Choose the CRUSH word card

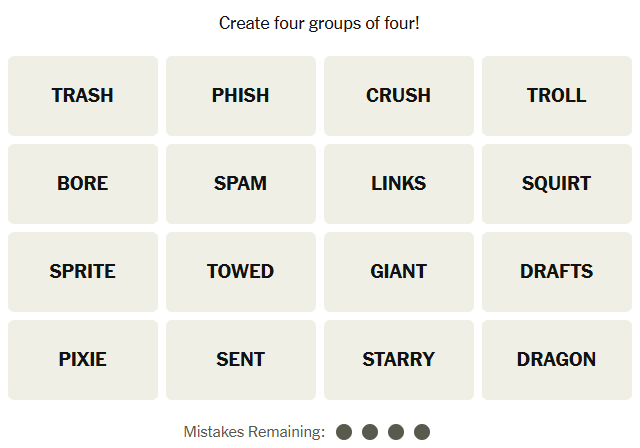click(399, 96)
